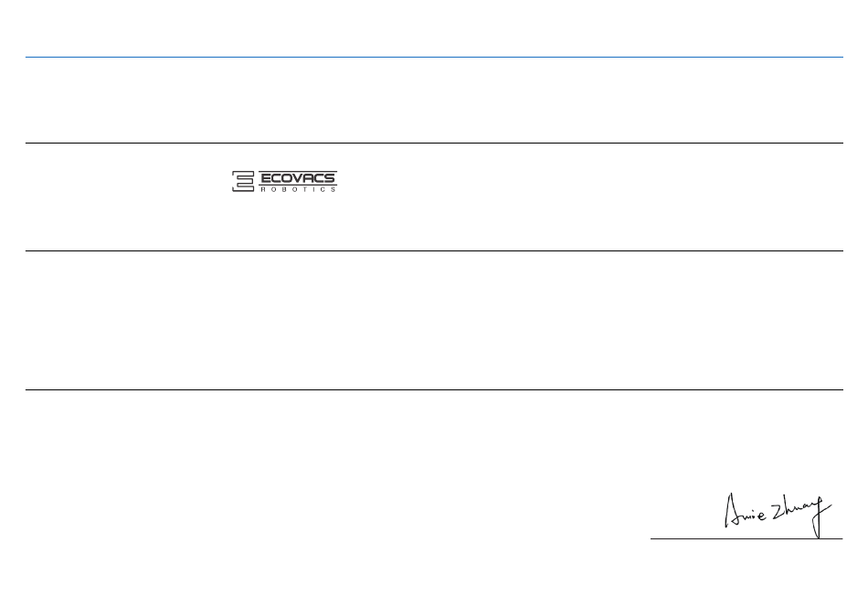
Task: Click the letter V in ECOVACS
Action: click(x=297, y=178)
